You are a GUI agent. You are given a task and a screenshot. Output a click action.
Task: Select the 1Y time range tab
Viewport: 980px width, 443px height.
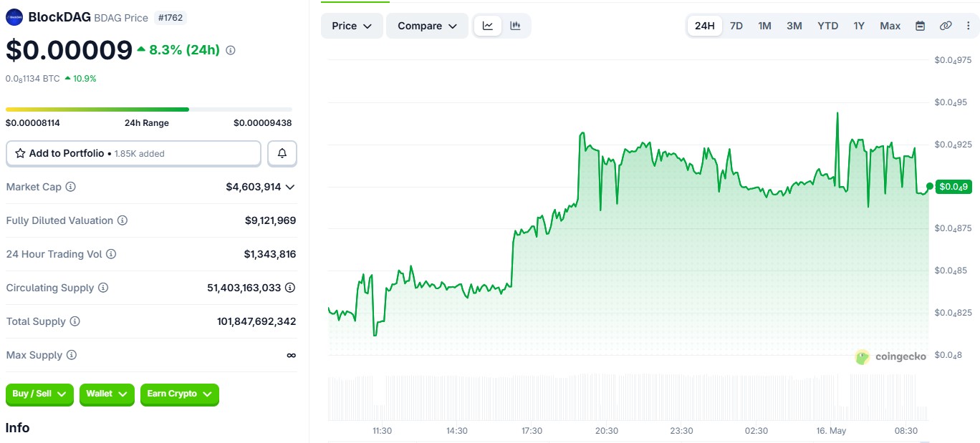859,26
